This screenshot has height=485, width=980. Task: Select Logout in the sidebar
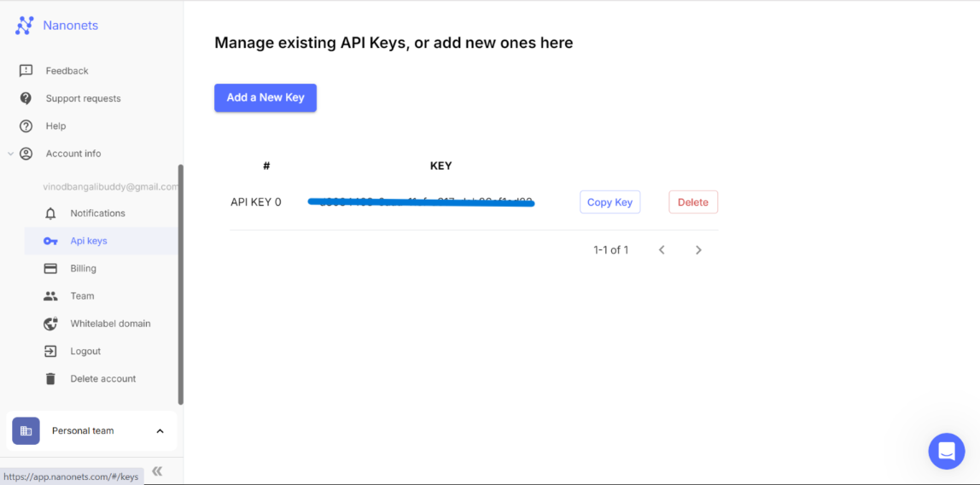(x=85, y=351)
